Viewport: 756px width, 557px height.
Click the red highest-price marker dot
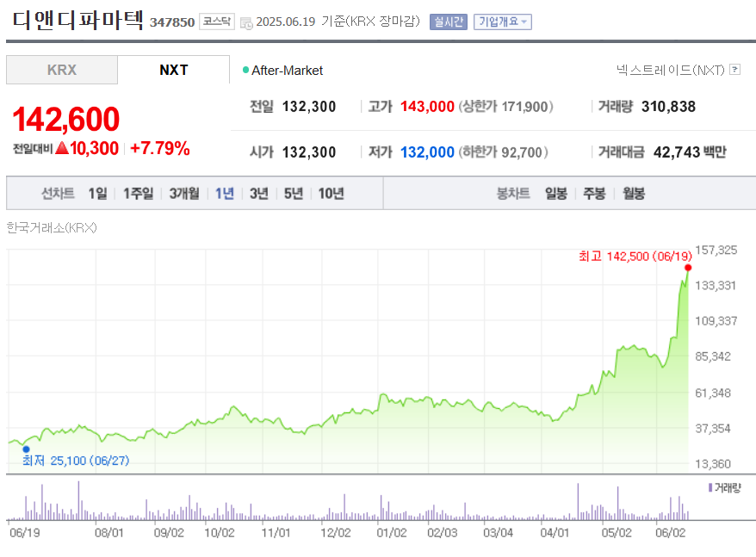coord(687,268)
